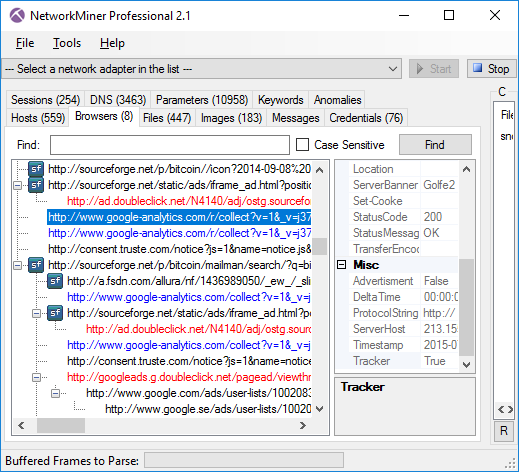Click the Find button
The image size is (519, 472).
[435, 145]
